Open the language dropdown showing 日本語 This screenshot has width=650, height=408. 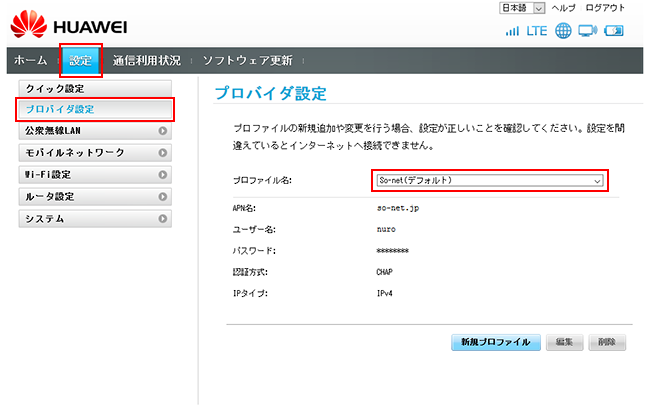(521, 8)
